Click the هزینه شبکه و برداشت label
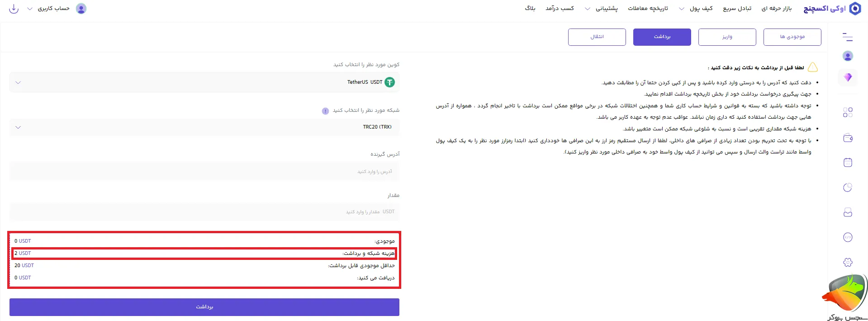This screenshot has width=868, height=321. (368, 254)
